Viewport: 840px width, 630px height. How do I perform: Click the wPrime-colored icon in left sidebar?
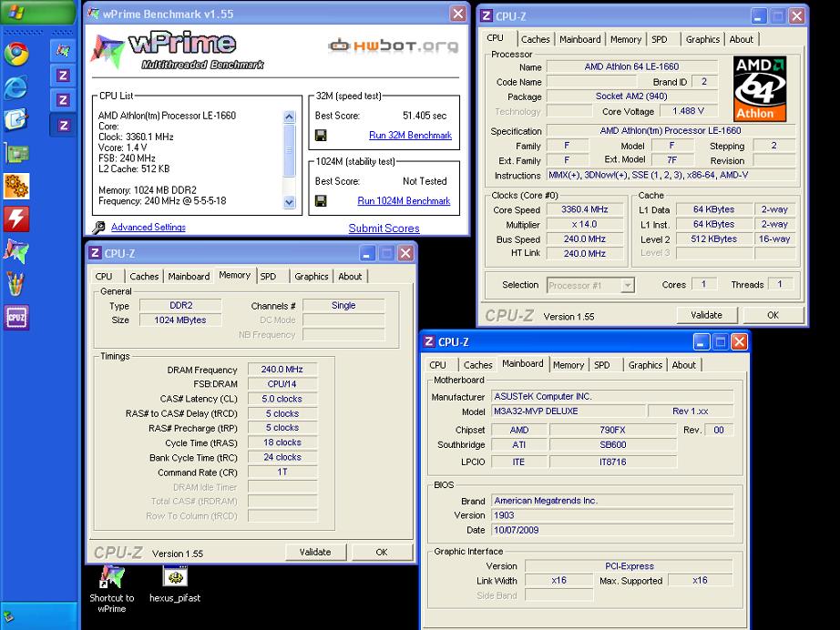16,251
